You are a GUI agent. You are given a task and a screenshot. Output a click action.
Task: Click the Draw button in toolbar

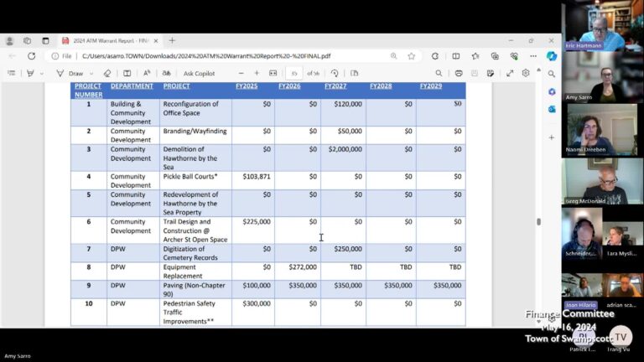tap(70, 73)
